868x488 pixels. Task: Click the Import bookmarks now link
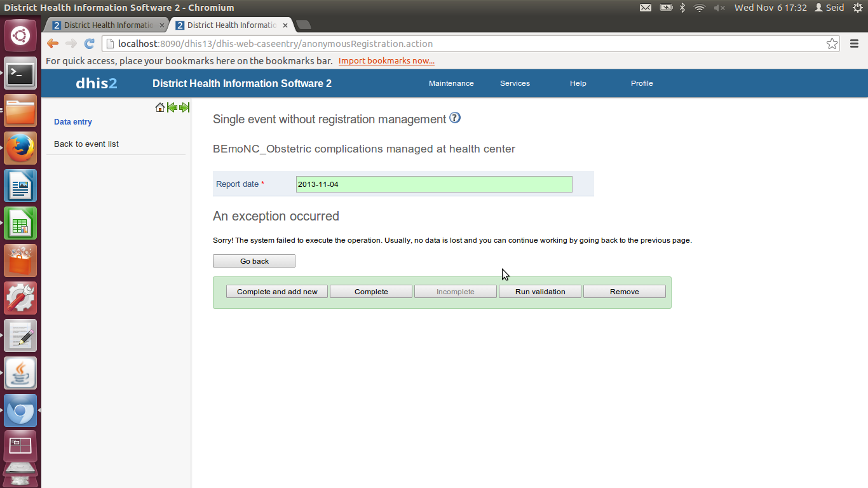(x=386, y=61)
